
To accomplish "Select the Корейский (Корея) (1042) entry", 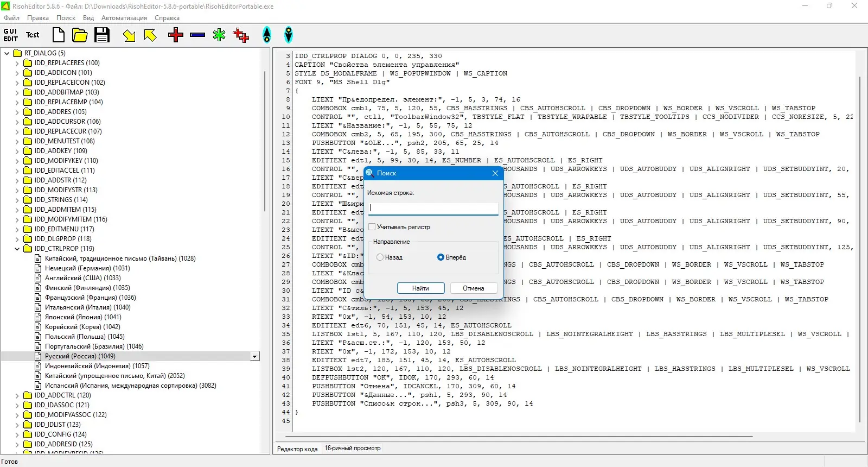I will 82,327.
